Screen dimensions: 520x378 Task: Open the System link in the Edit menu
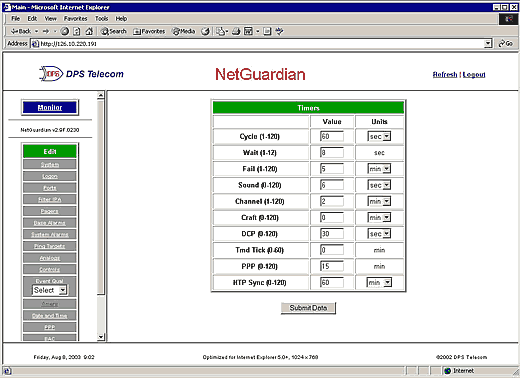(50, 165)
